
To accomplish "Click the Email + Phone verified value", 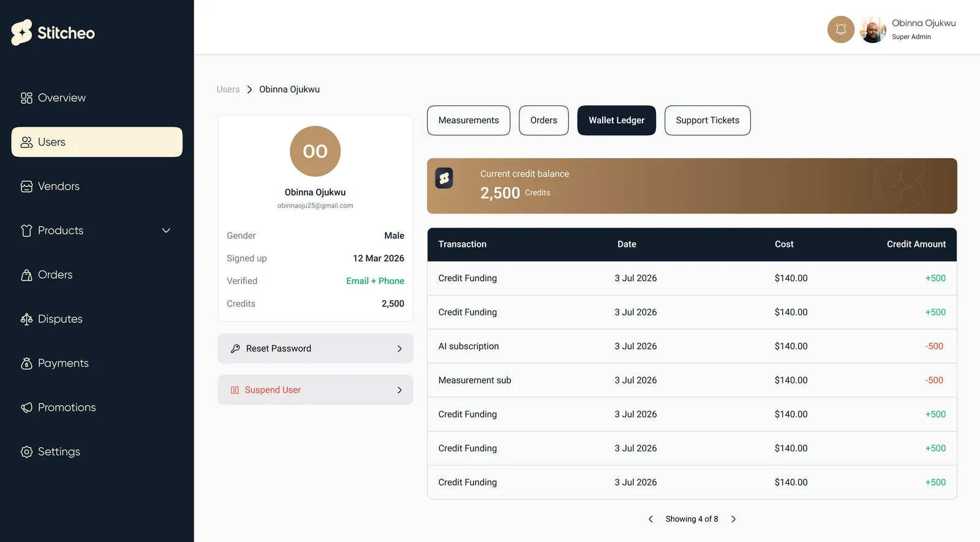I will tap(375, 281).
